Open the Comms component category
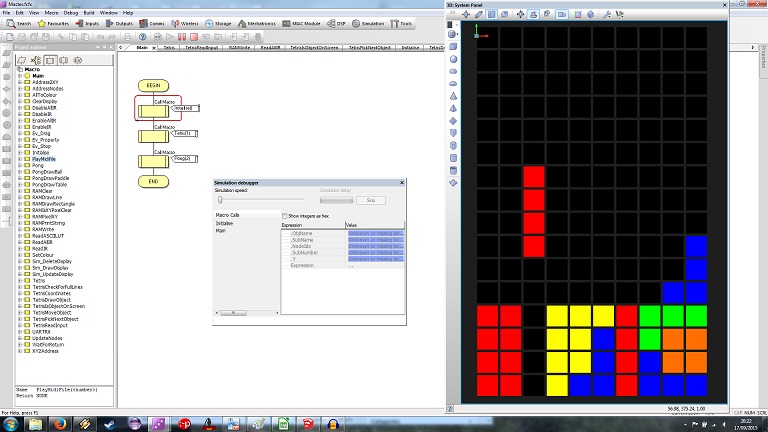Screen dimensions: 768x432 (x=152, y=23)
